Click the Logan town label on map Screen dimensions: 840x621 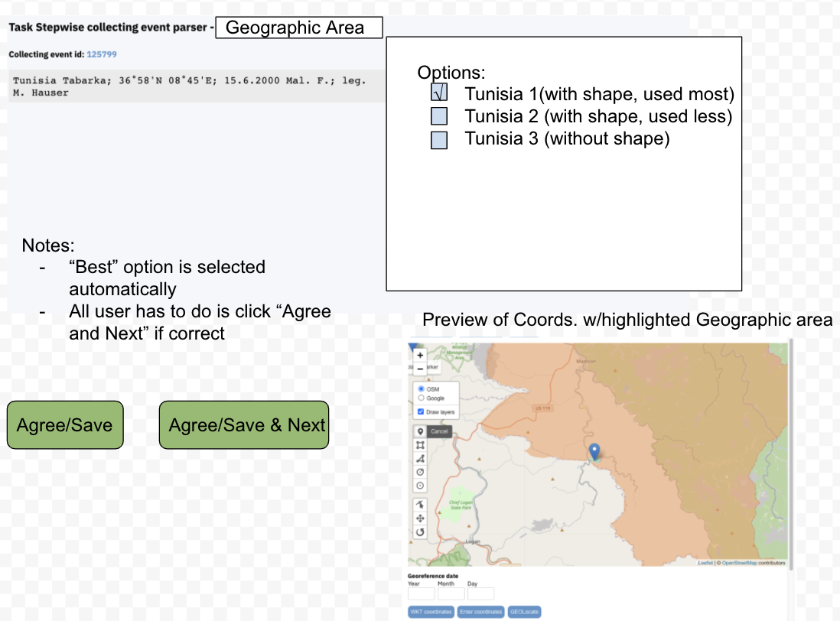(473, 541)
